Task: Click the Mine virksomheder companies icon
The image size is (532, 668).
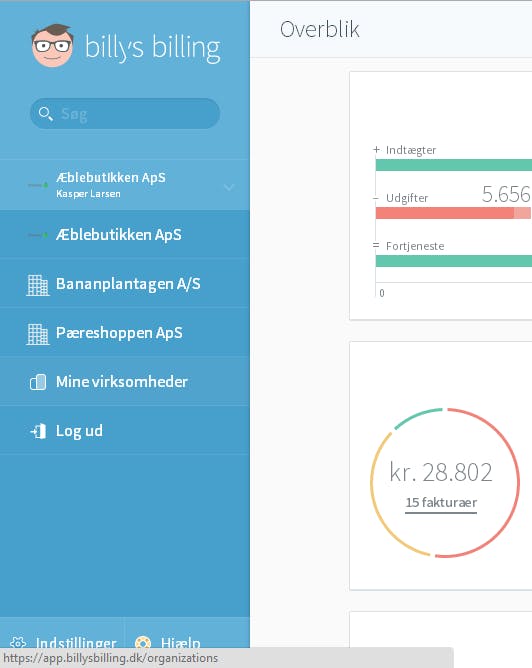Action: [38, 382]
